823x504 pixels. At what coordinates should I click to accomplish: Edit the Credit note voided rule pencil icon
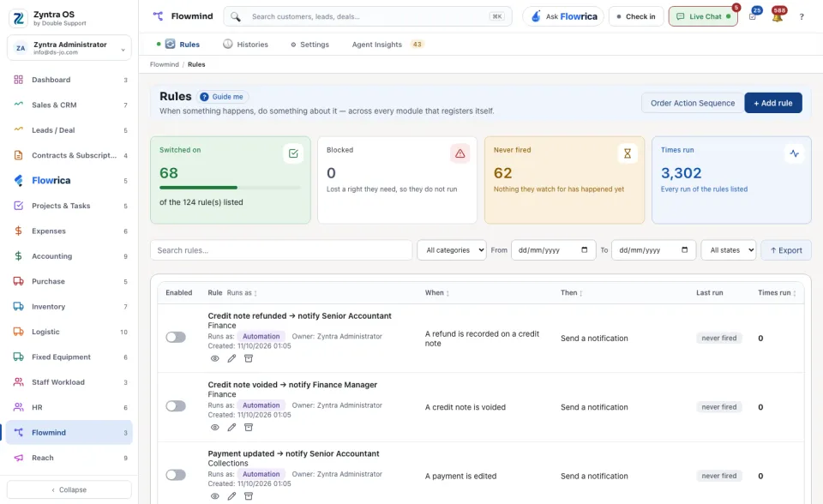point(231,428)
